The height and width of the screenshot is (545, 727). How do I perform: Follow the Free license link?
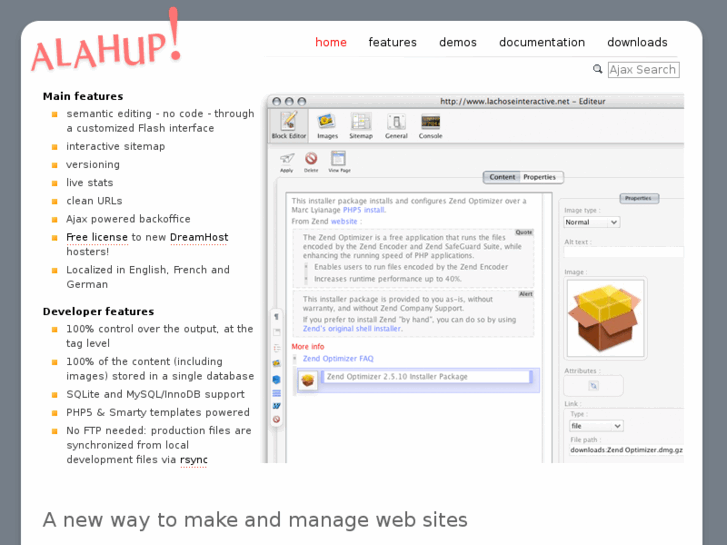[96, 237]
